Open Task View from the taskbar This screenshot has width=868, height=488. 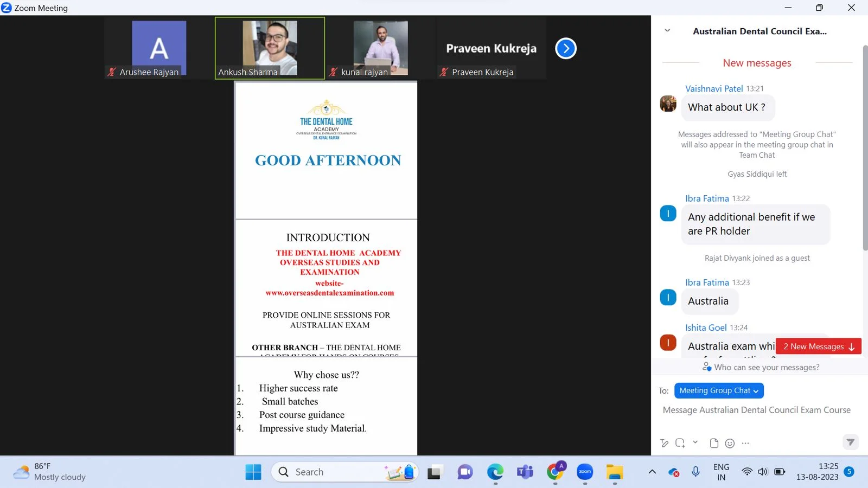click(x=434, y=472)
